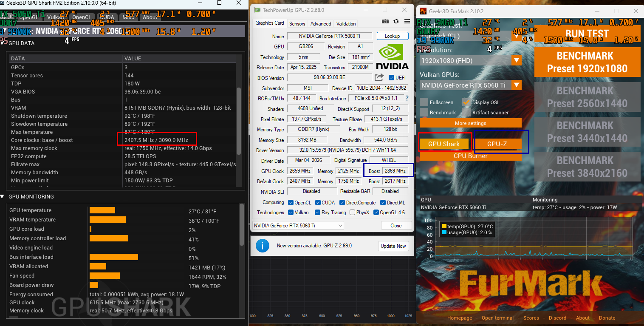Image resolution: width=644 pixels, height=326 pixels.
Task: Click the Bus Interface question mark icon
Action: coord(407,98)
